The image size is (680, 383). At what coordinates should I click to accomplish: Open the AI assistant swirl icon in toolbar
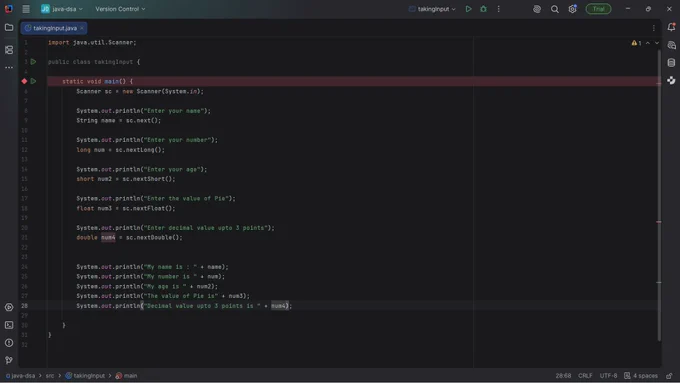[x=537, y=9]
